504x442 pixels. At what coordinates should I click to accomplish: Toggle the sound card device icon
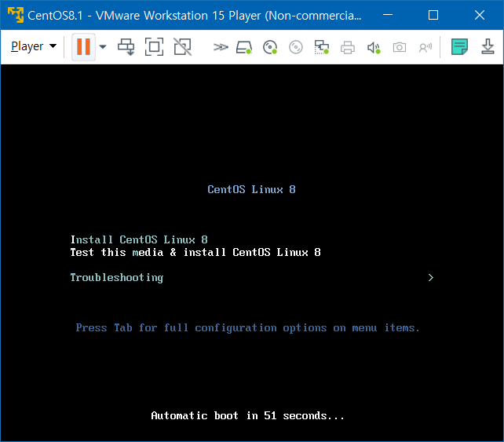(x=374, y=48)
